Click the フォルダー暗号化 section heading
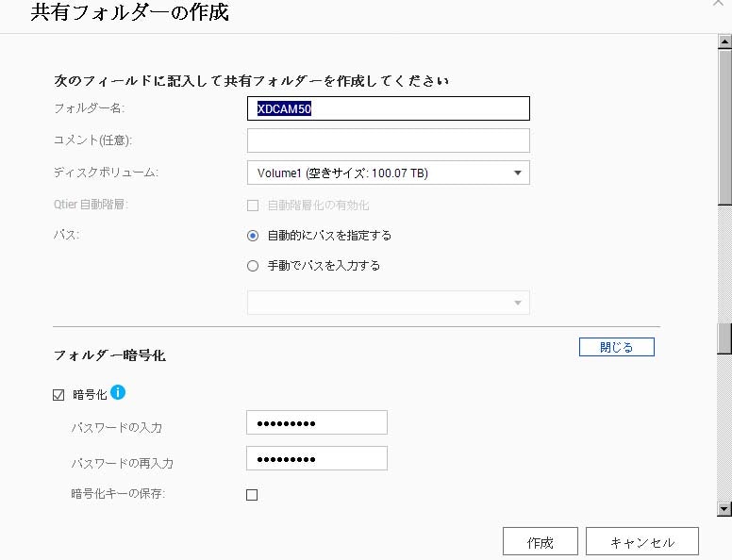Viewport: 732px width, 560px height. click(109, 355)
